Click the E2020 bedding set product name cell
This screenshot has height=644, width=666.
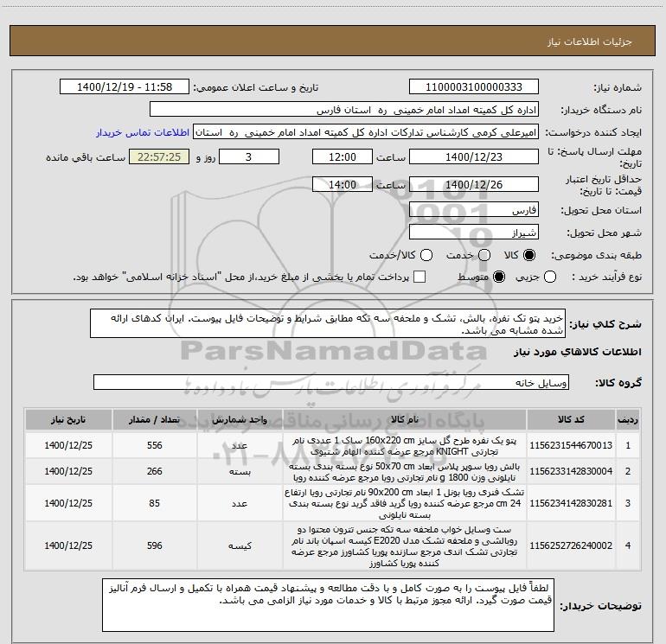tap(405, 546)
